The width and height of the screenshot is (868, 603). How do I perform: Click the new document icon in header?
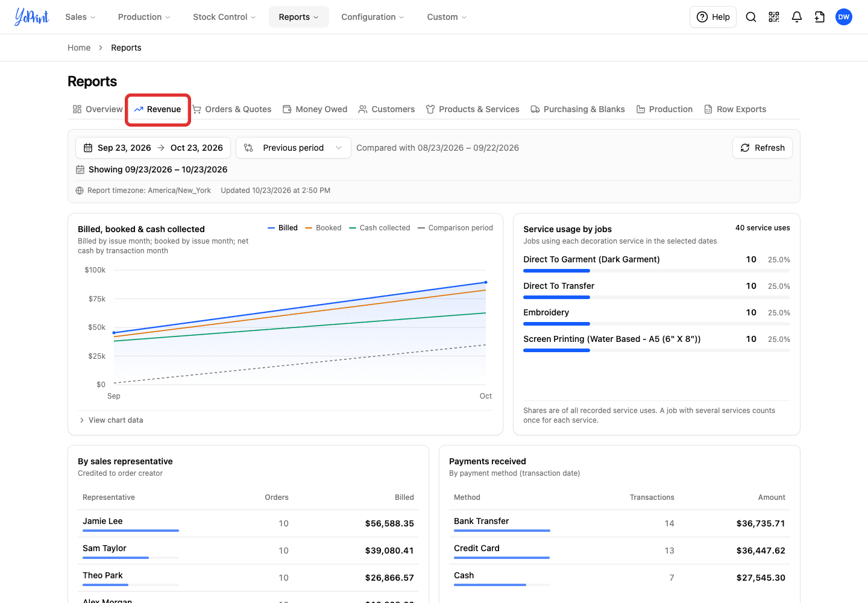pos(820,17)
